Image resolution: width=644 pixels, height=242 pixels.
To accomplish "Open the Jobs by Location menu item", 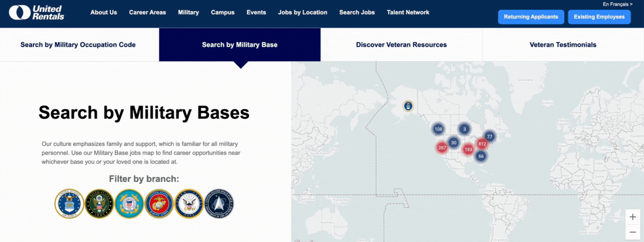I will click(x=303, y=12).
